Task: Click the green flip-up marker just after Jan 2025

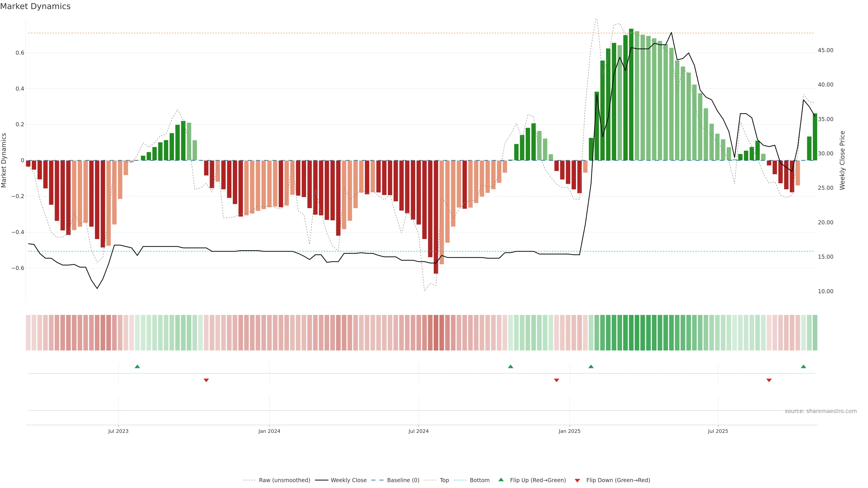Action: [x=591, y=366]
